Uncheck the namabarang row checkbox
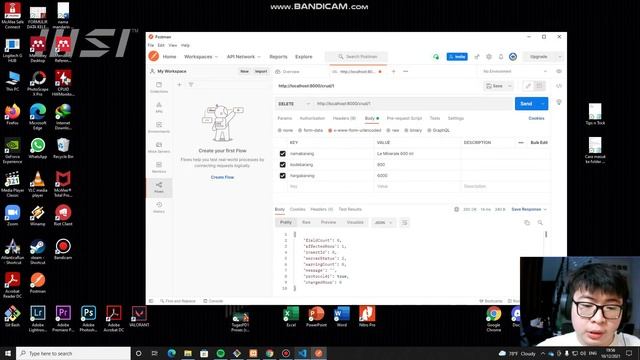Screen dimensions: 640x360 click(x=282, y=153)
